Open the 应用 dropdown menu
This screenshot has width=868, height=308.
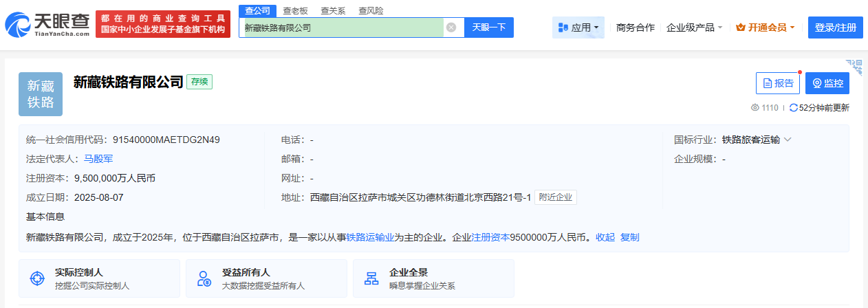(578, 27)
